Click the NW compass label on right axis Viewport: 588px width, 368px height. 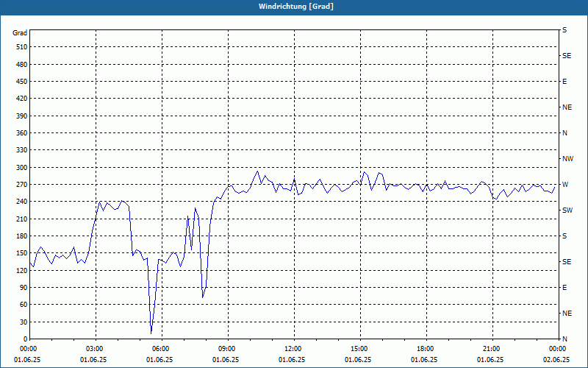coord(567,159)
